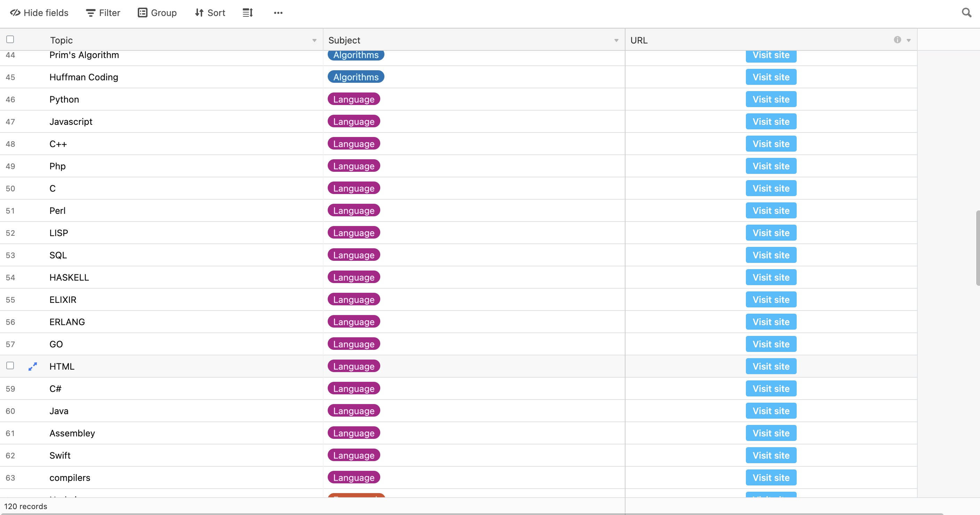Click the Algorithms tag for Huffman Coding
This screenshot has height=515, width=980.
tap(356, 77)
